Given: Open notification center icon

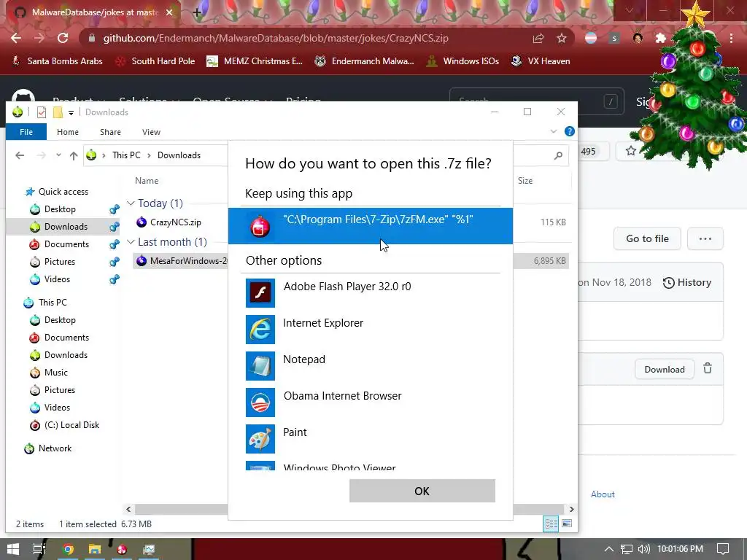Looking at the screenshot, I should click(723, 549).
